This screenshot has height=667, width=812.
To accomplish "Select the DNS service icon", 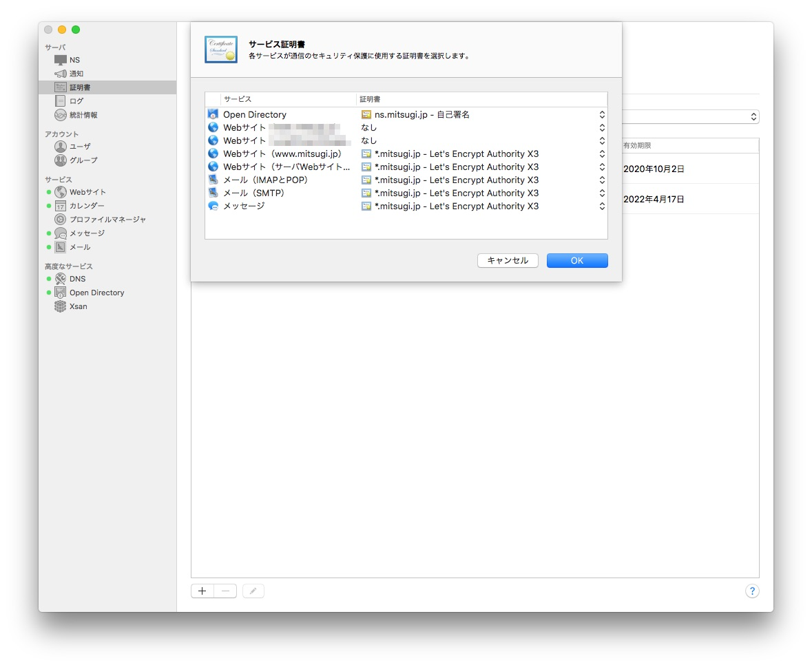I will (61, 279).
